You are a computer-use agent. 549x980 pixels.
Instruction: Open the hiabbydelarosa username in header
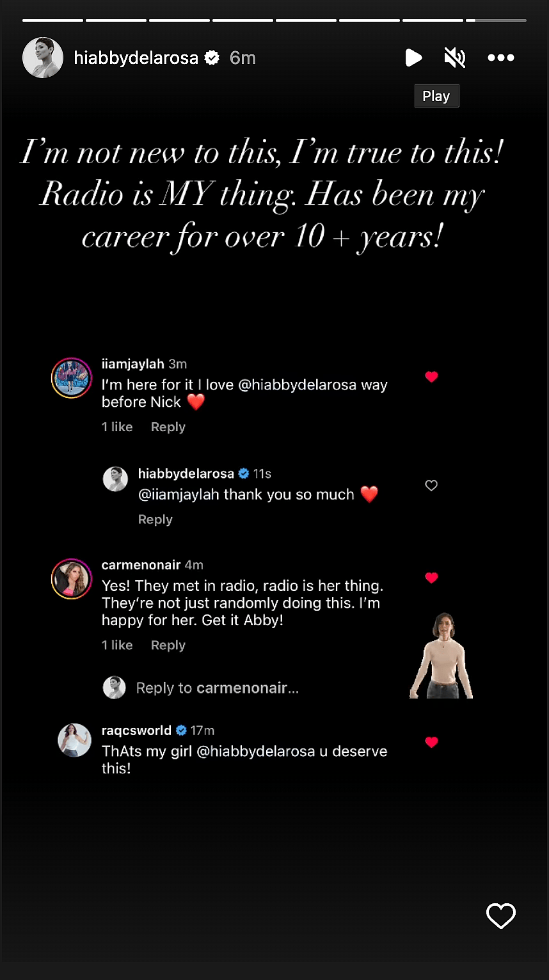(x=136, y=58)
